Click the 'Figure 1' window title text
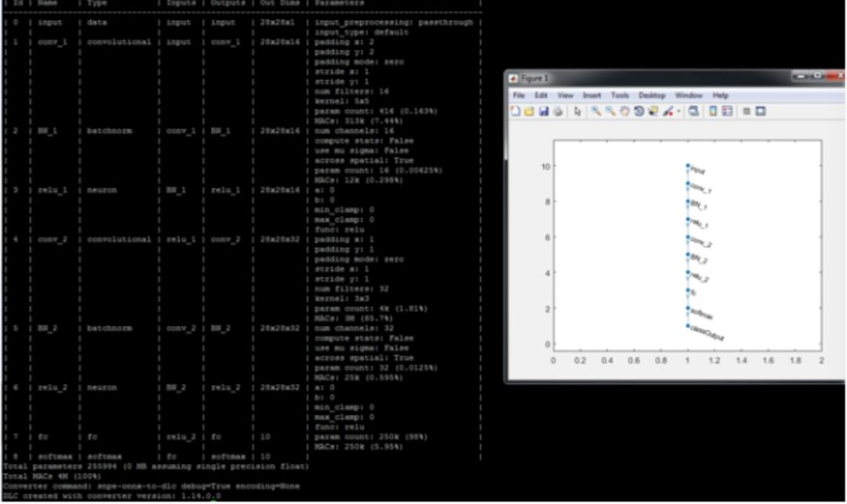 (534, 78)
